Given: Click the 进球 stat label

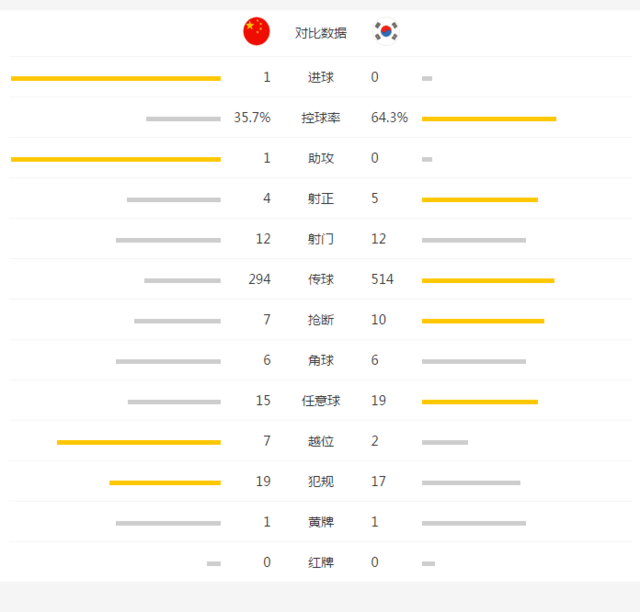Looking at the screenshot, I should (x=320, y=77).
